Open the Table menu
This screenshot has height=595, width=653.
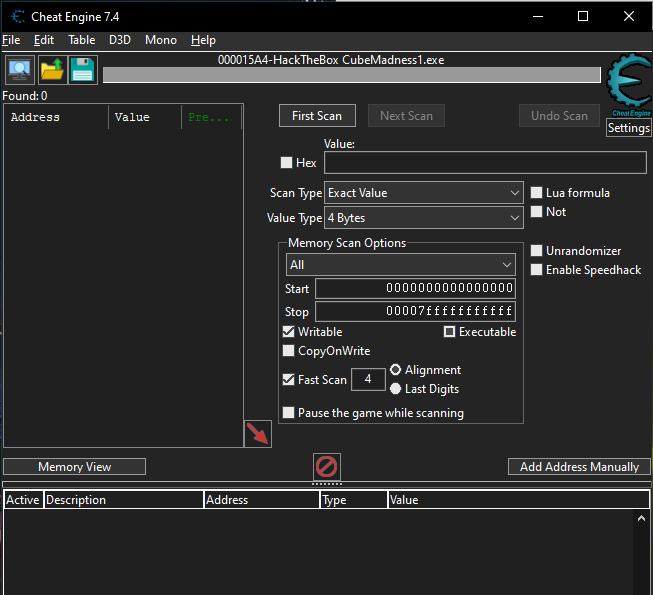(82, 40)
